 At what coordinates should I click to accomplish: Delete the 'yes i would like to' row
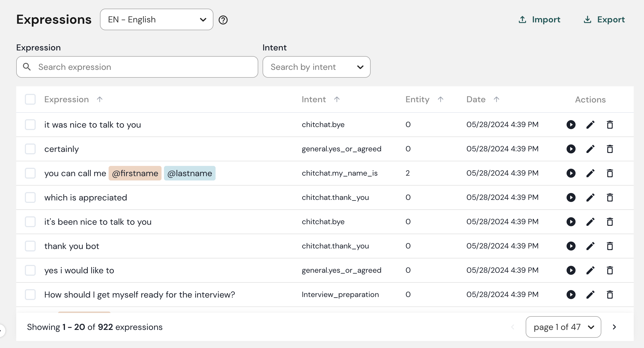[x=610, y=270]
